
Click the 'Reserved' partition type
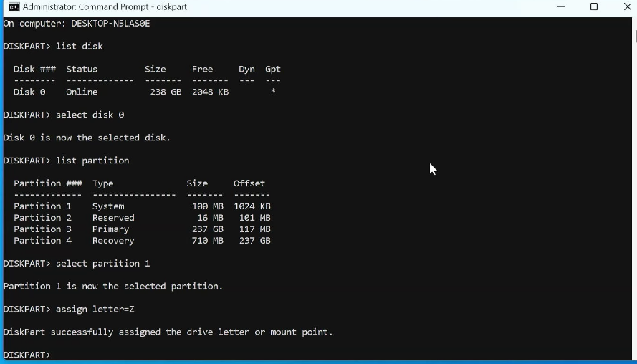(x=113, y=218)
